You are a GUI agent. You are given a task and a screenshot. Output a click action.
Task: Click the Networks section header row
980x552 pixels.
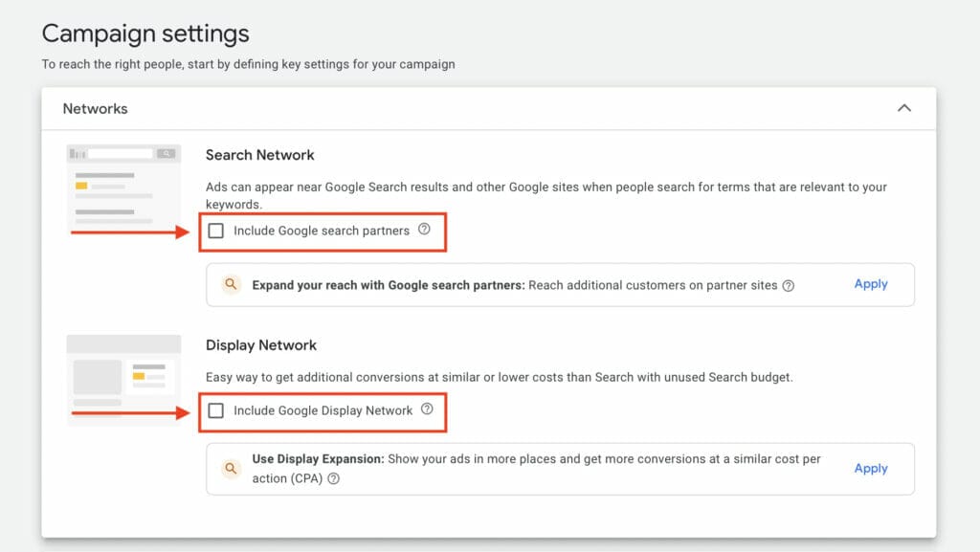point(479,109)
